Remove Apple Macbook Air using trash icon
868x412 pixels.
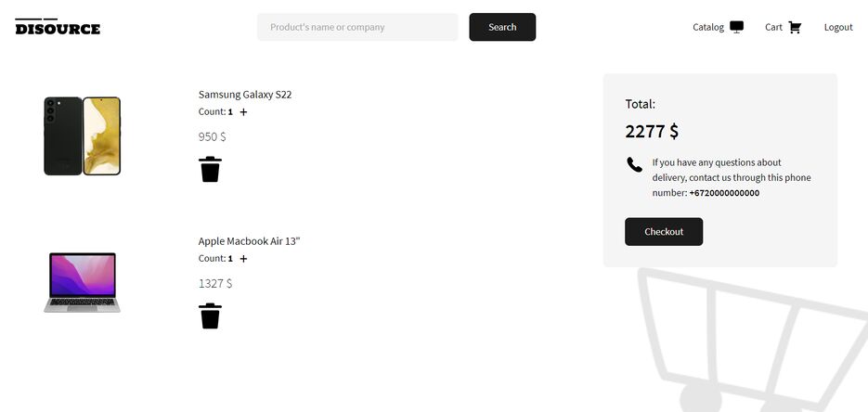coord(210,315)
